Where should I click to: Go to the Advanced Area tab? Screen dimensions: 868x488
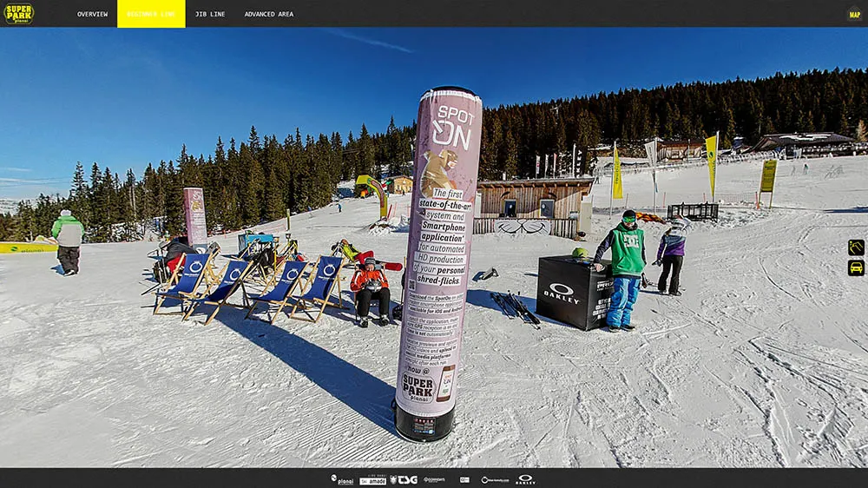(x=269, y=14)
